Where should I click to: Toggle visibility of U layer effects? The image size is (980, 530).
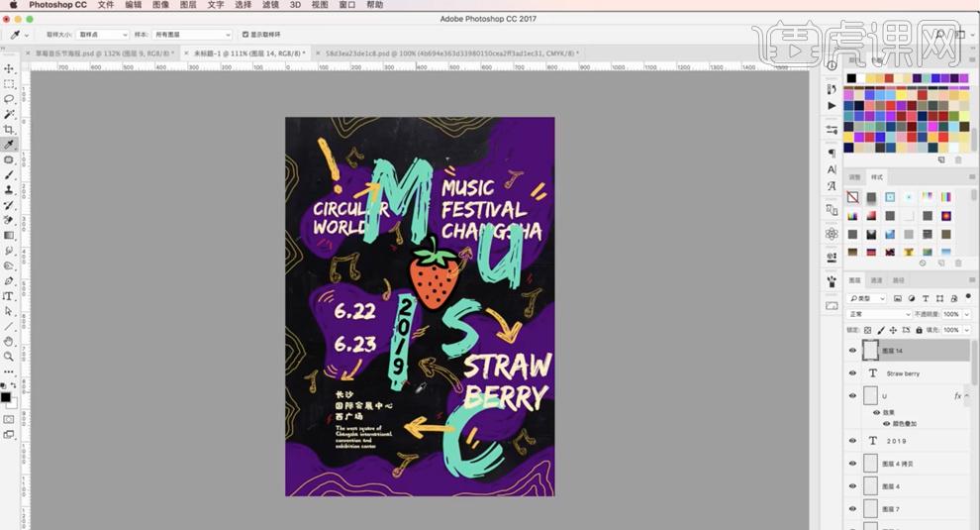pos(877,412)
